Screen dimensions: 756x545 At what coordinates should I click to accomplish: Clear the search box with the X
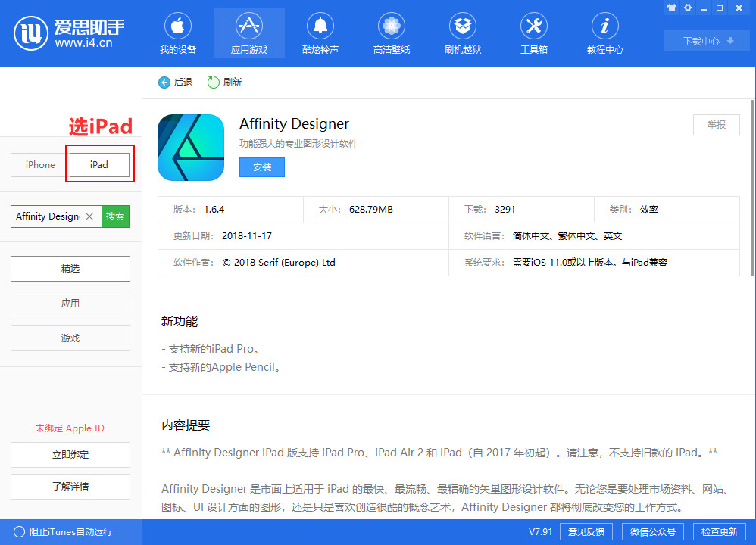point(89,216)
